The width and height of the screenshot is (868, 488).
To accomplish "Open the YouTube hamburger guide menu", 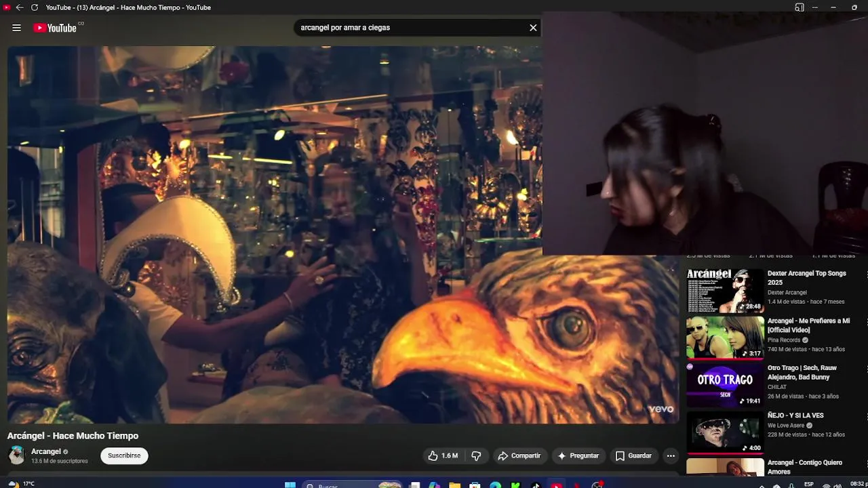I will 17,28.
